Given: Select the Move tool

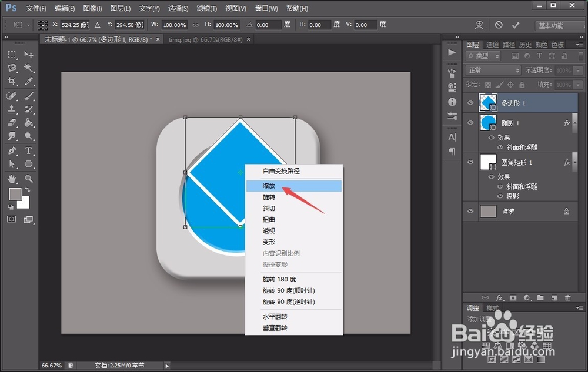Looking at the screenshot, I should [x=28, y=55].
